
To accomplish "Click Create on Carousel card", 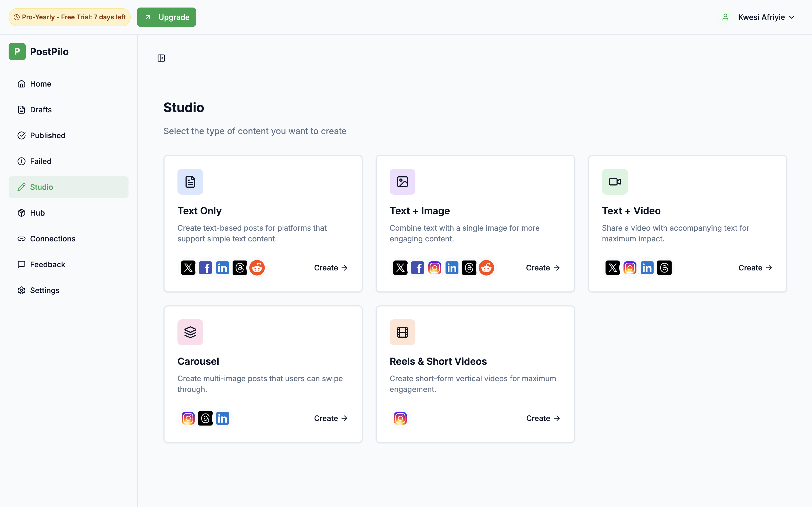I will click(330, 418).
